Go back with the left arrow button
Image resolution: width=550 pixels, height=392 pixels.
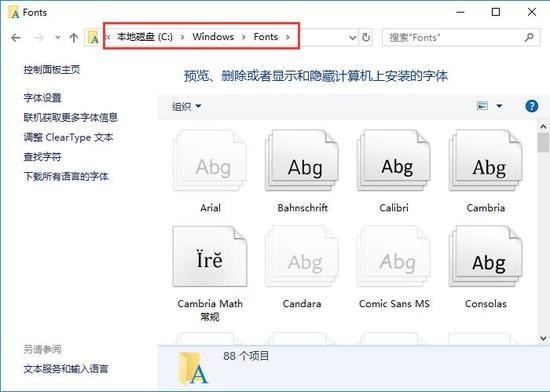[x=16, y=38]
